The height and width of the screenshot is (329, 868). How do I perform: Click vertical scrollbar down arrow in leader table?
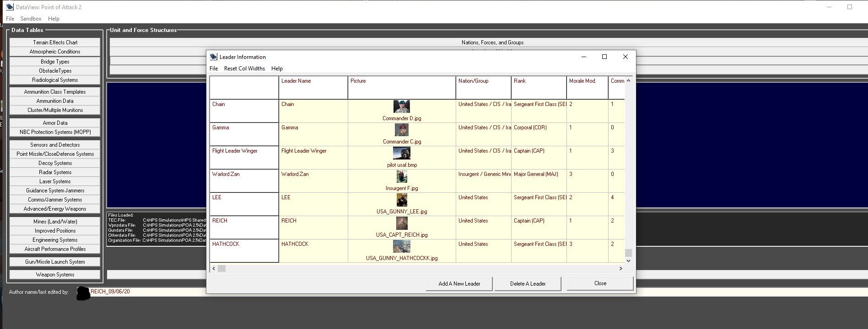click(x=628, y=260)
